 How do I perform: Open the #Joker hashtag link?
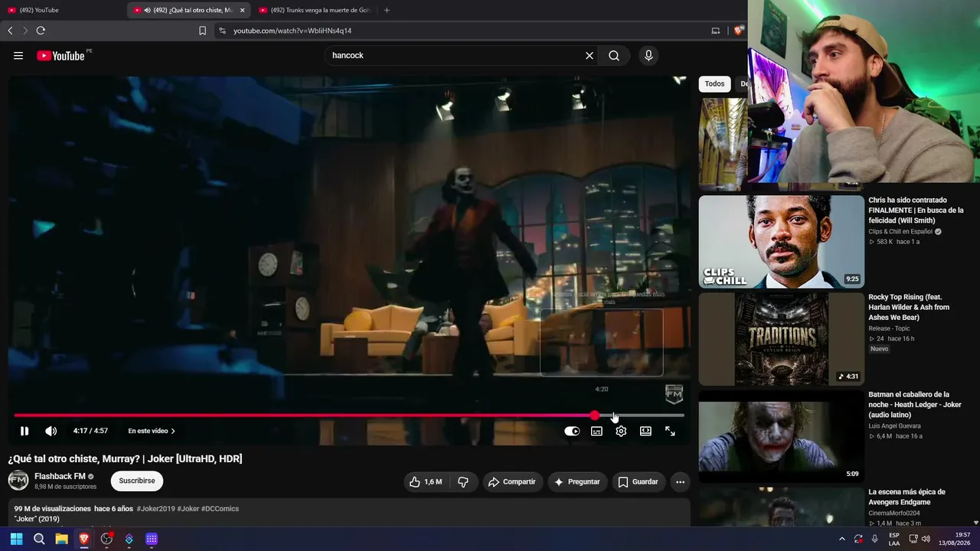click(188, 509)
